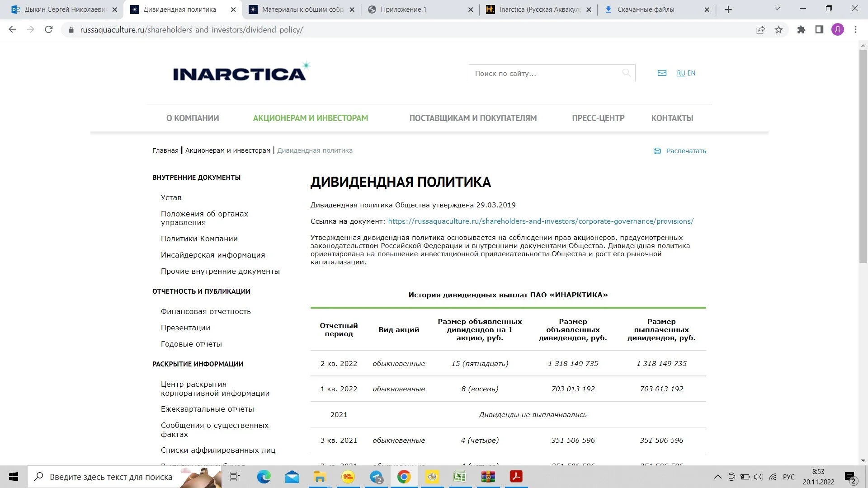Open Списки аффилированных лиц
Screen dimensions: 868x488
pyautogui.click(x=218, y=450)
